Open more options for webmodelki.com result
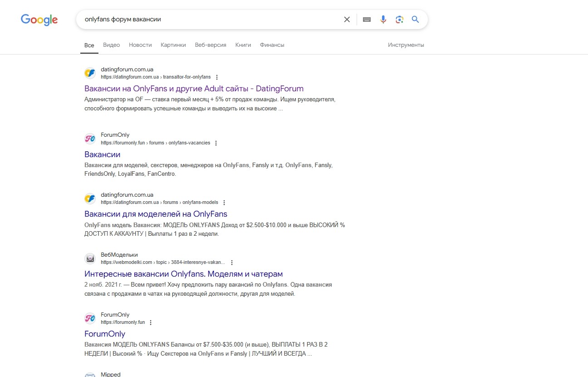Screen dimensions: 588x377 pyautogui.click(x=232, y=263)
